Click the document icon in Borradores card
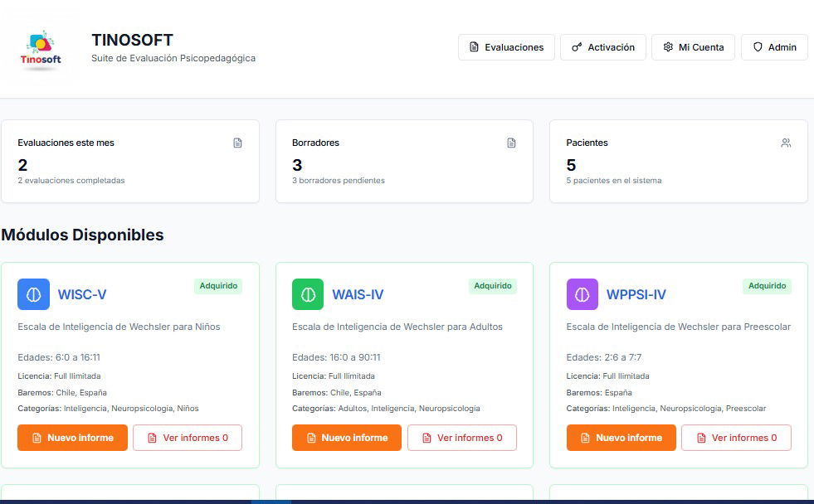Screen dimensions: 814x504 click(x=511, y=143)
